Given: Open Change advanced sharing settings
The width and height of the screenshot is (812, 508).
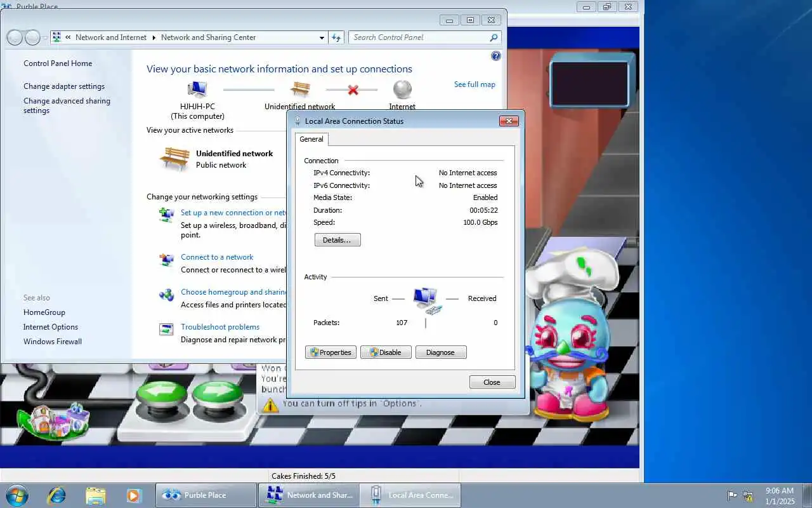Looking at the screenshot, I should coord(67,105).
